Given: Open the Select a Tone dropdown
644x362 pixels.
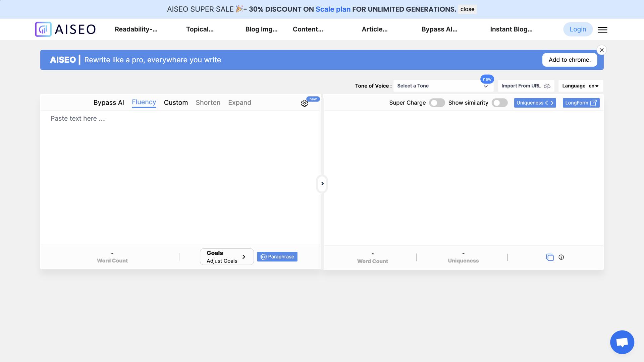Looking at the screenshot, I should coord(443,86).
